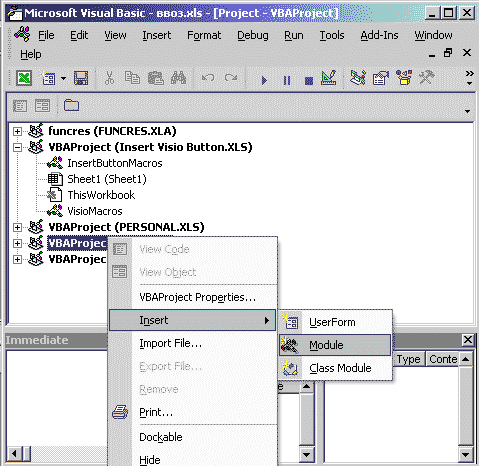Click the Save toolbar icon
This screenshot has height=466, width=479.
(x=81, y=79)
